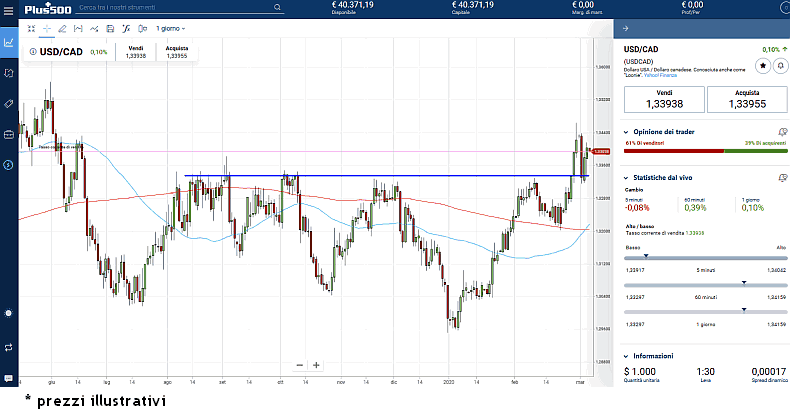Click the chart zoom in plus button
Screen dimensions: 790x411
(x=316, y=365)
